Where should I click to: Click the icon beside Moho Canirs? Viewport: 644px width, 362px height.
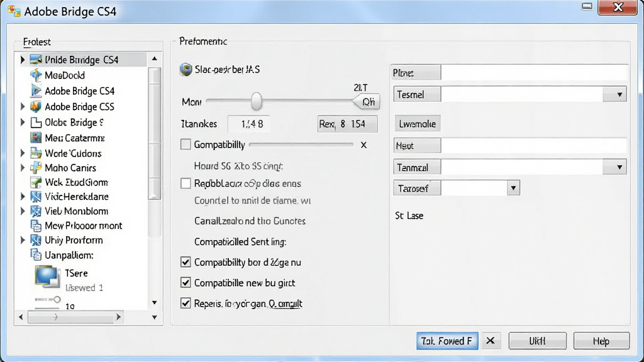[36, 167]
